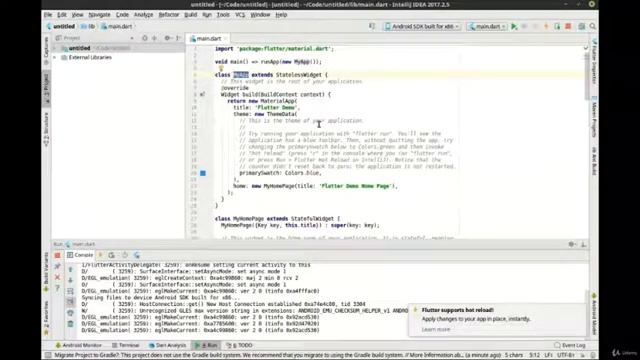Expand the External Libraries tree node
The image size is (640, 360).
55,58
